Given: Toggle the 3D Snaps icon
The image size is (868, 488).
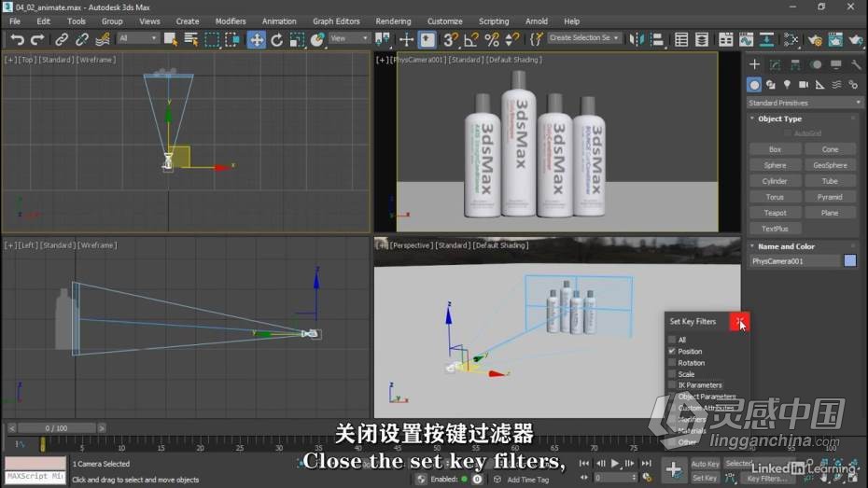Looking at the screenshot, I should click(451, 39).
